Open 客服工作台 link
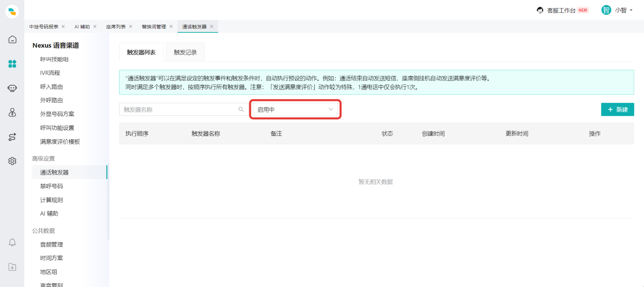The width and height of the screenshot is (644, 287). pos(561,10)
